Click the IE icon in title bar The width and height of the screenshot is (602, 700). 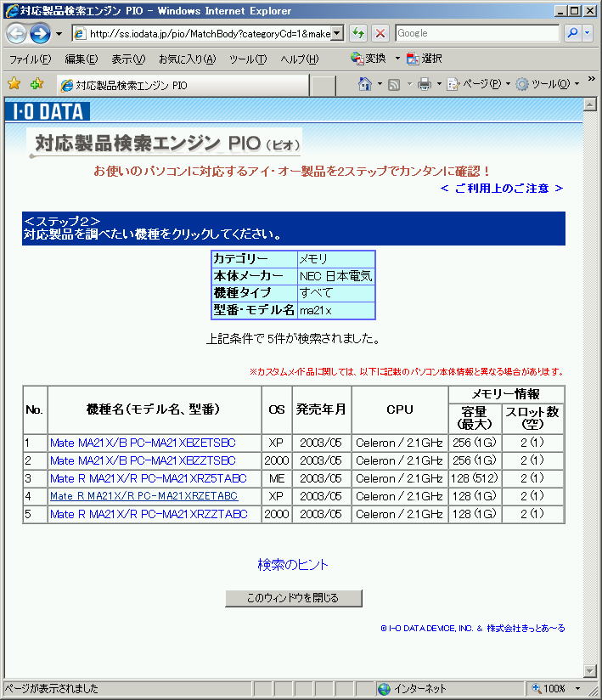tap(11, 11)
